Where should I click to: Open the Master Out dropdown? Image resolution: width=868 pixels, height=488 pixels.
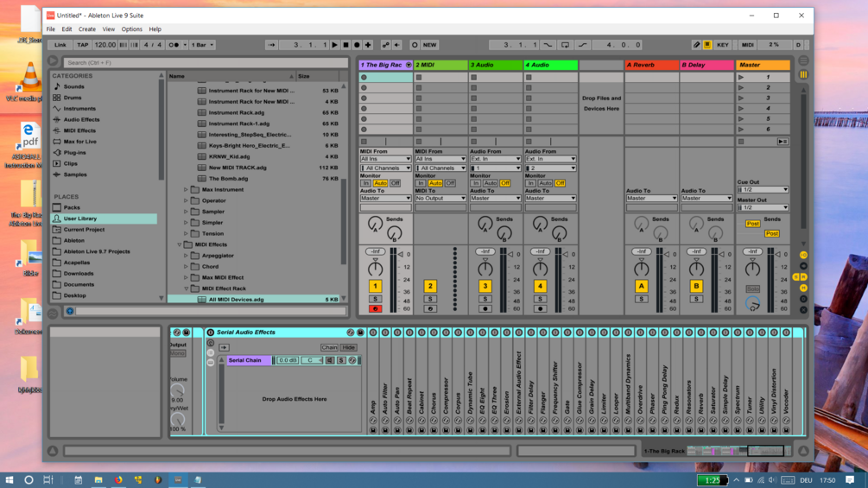coord(763,207)
